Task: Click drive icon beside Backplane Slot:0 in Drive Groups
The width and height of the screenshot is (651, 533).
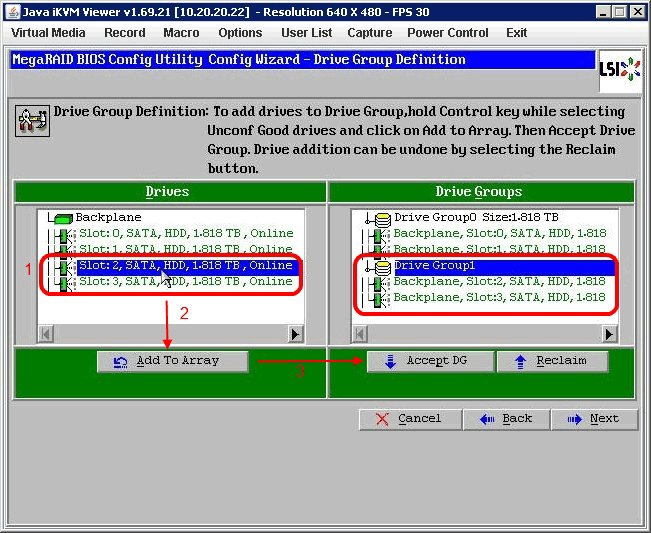Action: coord(379,235)
